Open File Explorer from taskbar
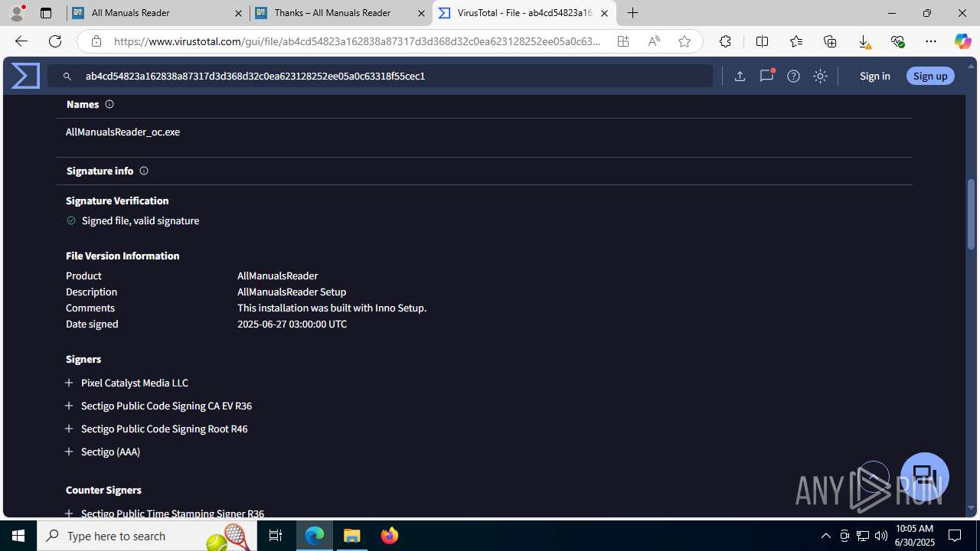 352,536
